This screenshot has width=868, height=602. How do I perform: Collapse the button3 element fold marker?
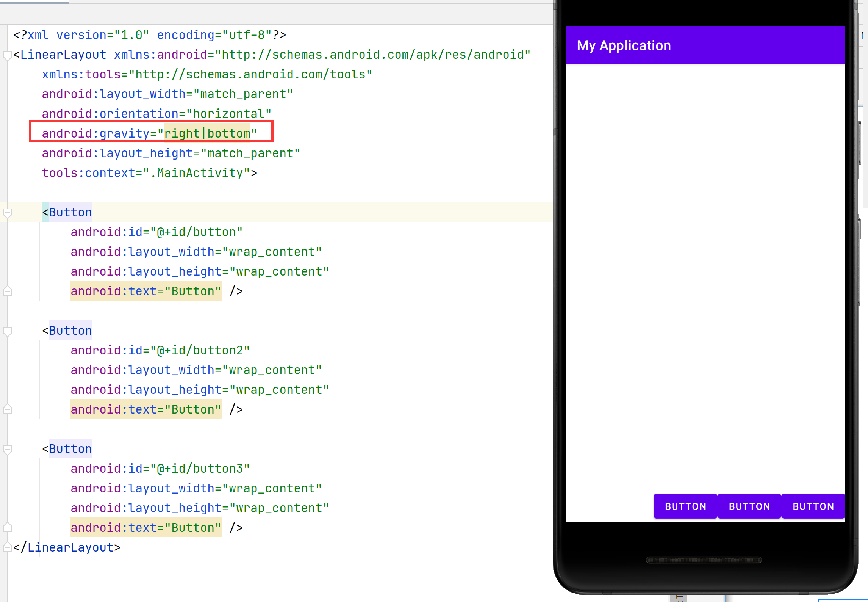(7, 449)
